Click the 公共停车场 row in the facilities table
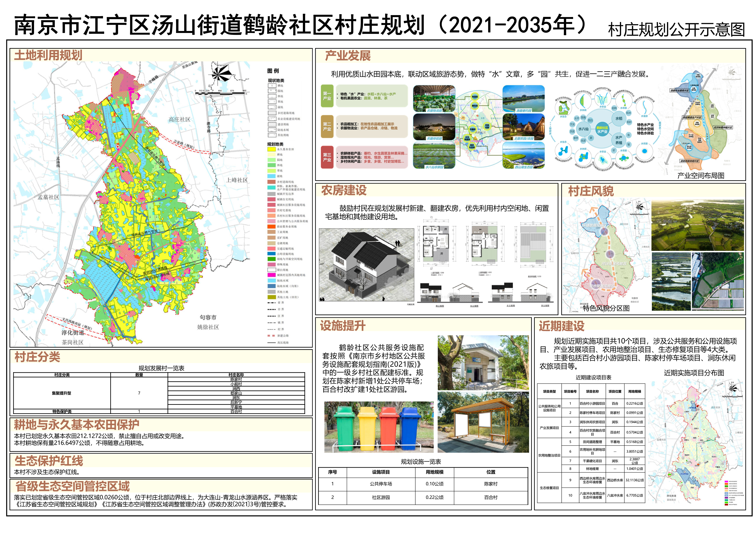 381,484
